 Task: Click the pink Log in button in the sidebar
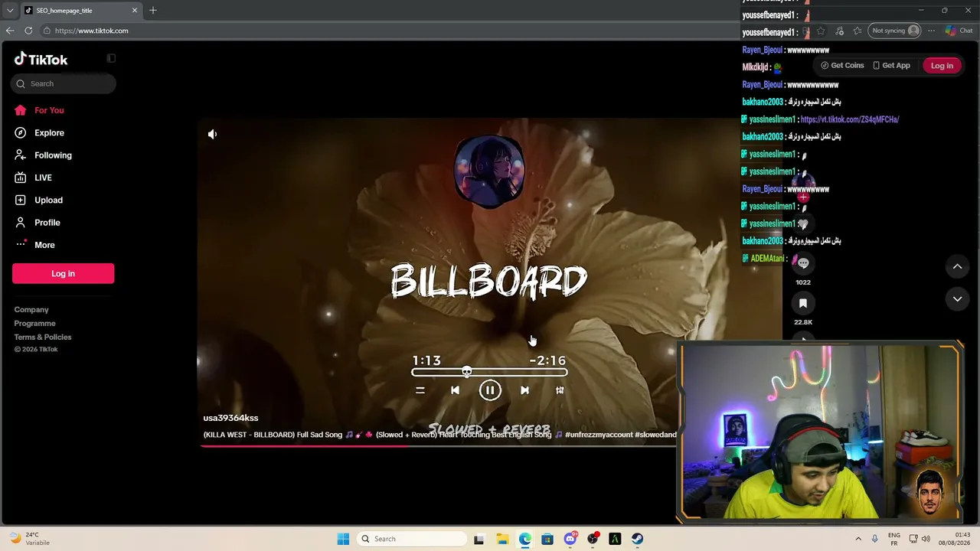click(x=63, y=273)
